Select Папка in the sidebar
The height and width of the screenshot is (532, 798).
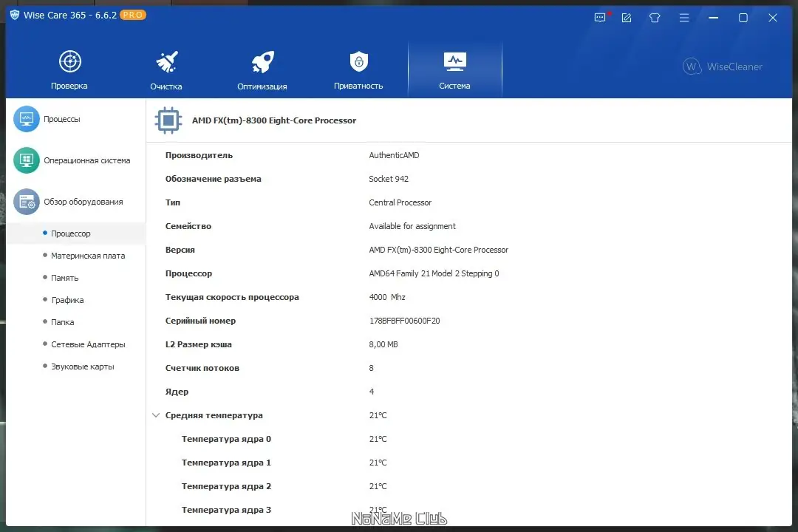coord(63,322)
